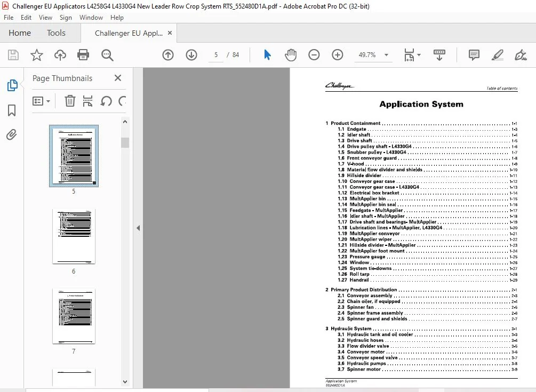Open the find text magnifier tool

[x=107, y=55]
